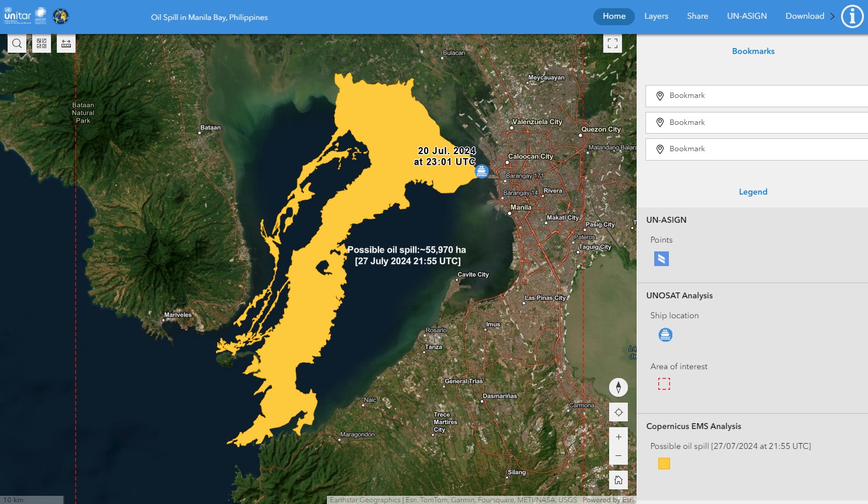This screenshot has width=868, height=504.
Task: Click the Powered by Esri attribution link
Action: click(608, 500)
